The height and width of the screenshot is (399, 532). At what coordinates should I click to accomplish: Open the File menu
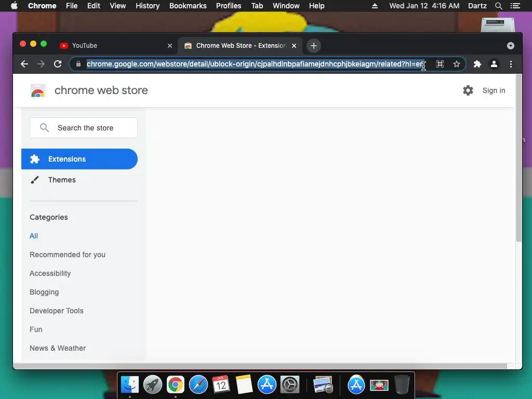point(72,6)
